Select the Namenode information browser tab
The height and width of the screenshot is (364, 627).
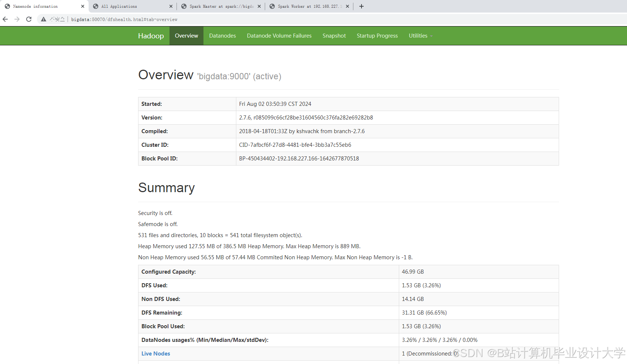[x=44, y=6]
